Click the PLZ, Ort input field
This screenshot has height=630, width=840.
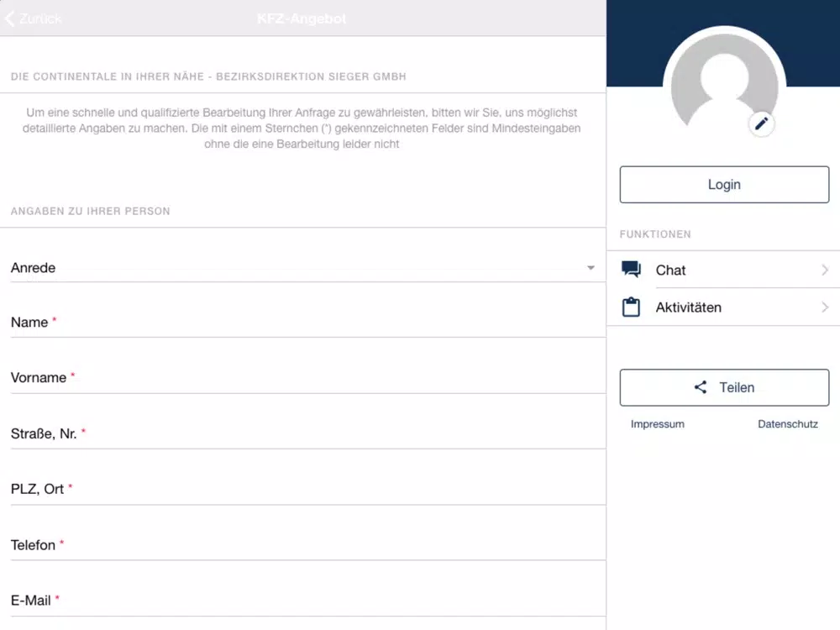click(x=308, y=489)
